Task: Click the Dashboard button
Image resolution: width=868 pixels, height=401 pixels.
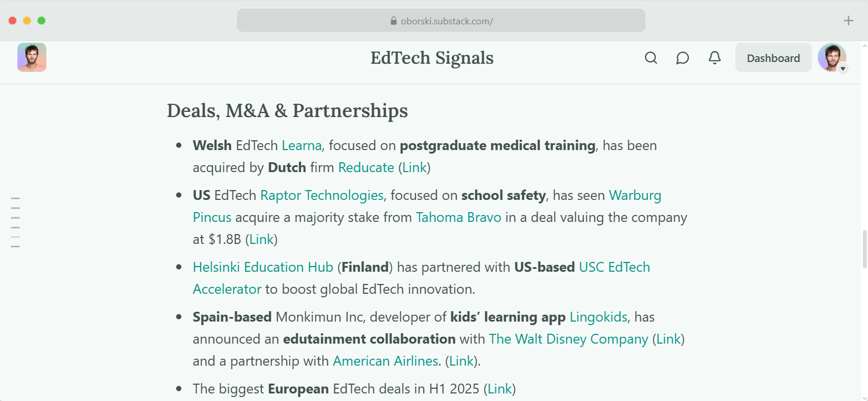Action: point(773,58)
